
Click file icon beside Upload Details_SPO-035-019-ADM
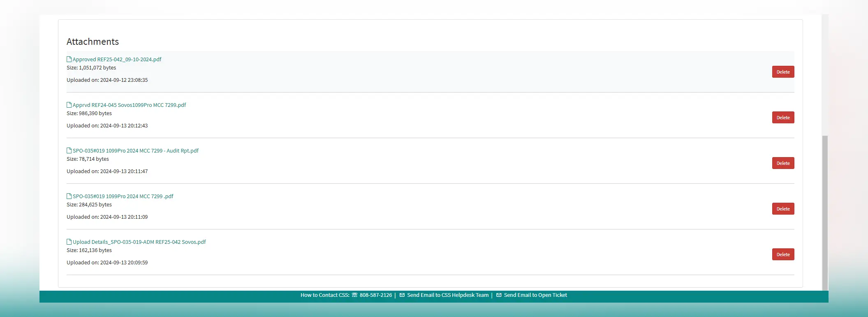point(69,242)
